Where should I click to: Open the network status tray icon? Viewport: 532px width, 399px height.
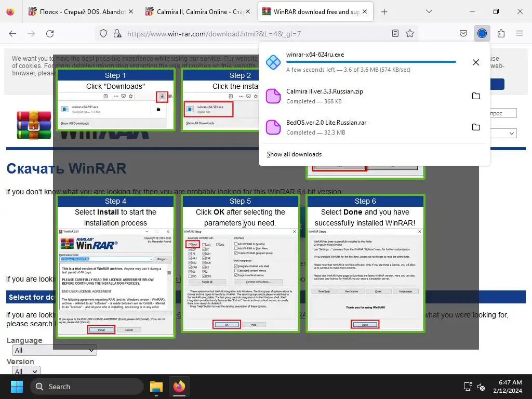(468, 387)
